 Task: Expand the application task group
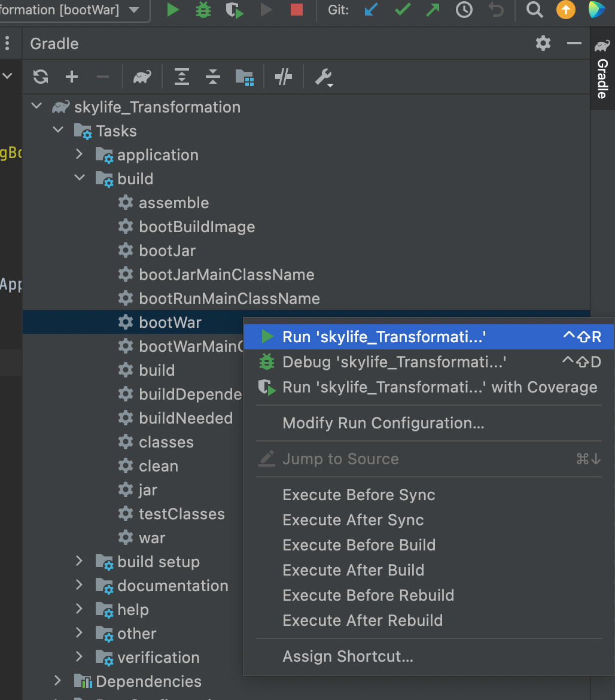click(79, 154)
